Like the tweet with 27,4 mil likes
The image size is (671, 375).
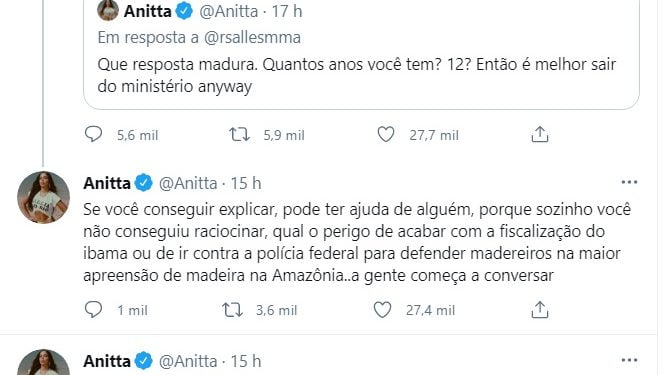pos(382,310)
